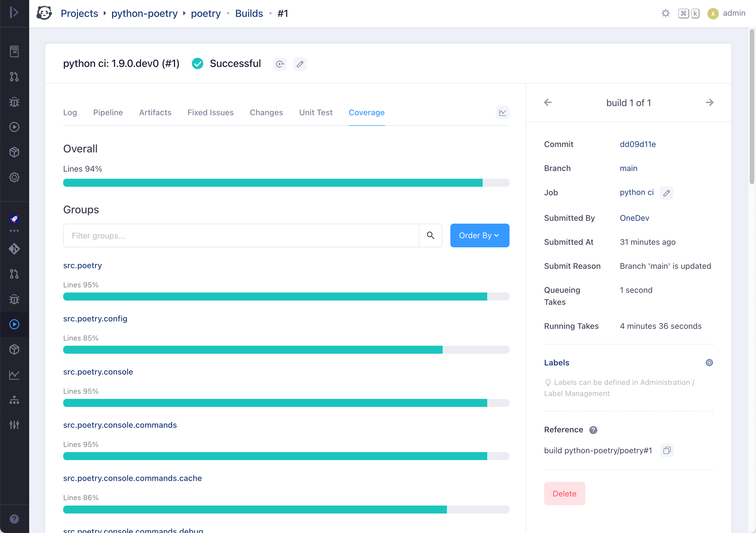Switch to the Artifacts tab
Image resolution: width=756 pixels, height=533 pixels.
point(155,113)
